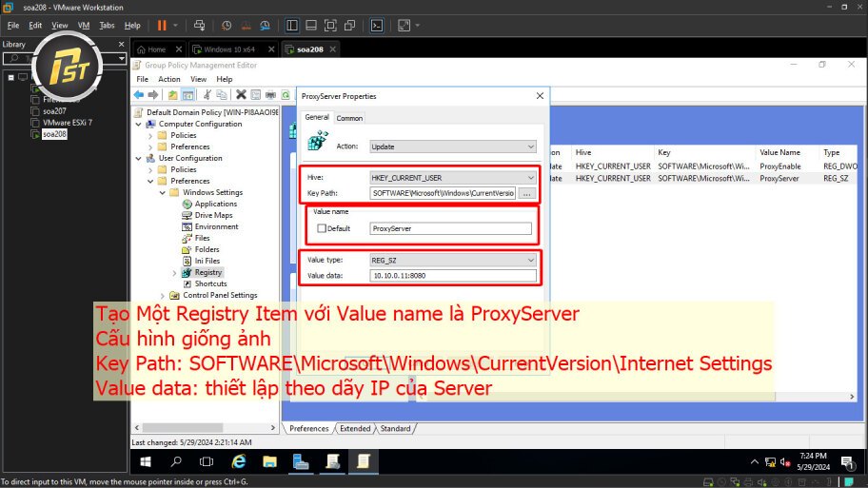Open the power options dropdown arrow
Image resolution: width=868 pixels, height=488 pixels.
175,26
